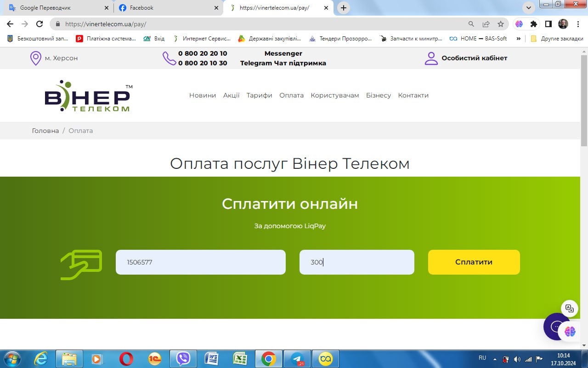This screenshot has height=368, width=588.
Task: Open the browser side panel
Action: point(548,24)
